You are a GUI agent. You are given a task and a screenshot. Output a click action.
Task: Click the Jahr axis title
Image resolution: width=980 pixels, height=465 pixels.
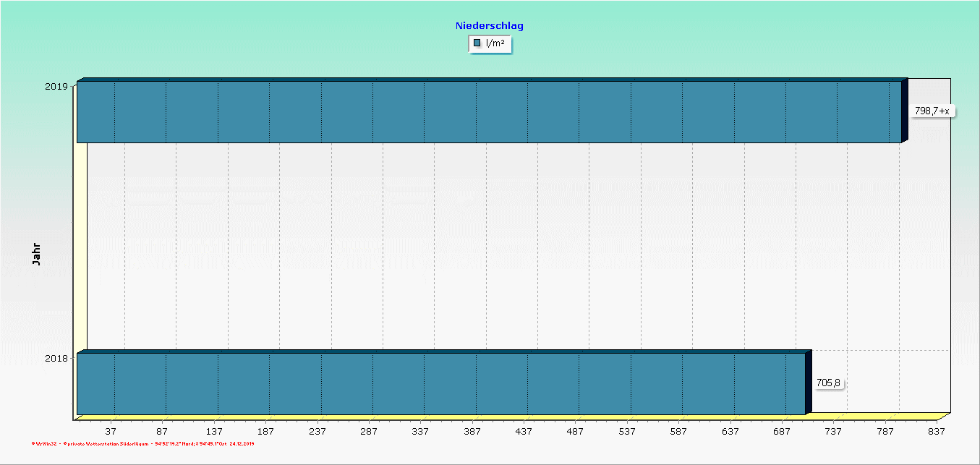click(x=37, y=254)
